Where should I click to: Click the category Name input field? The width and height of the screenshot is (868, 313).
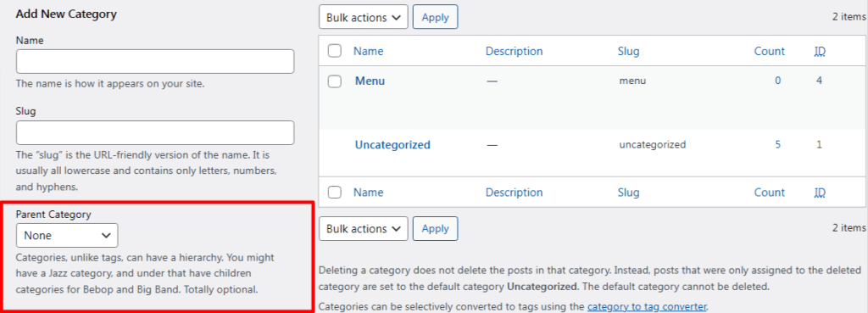pos(155,61)
